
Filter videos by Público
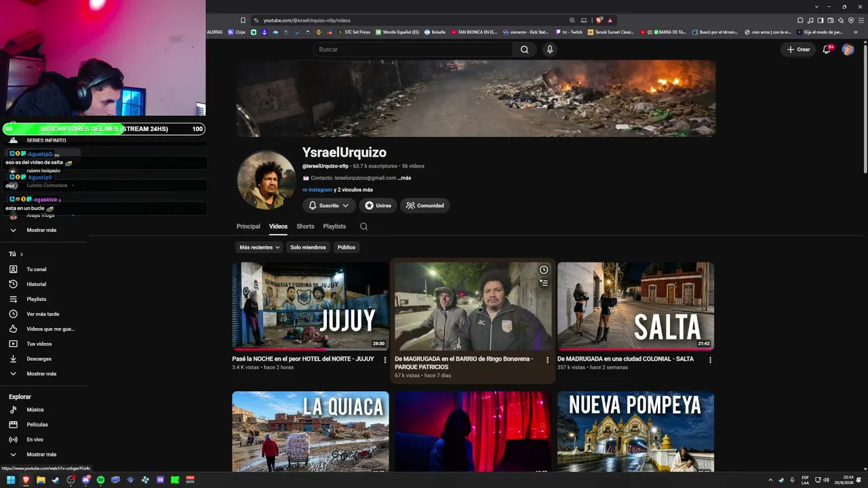[347, 247]
